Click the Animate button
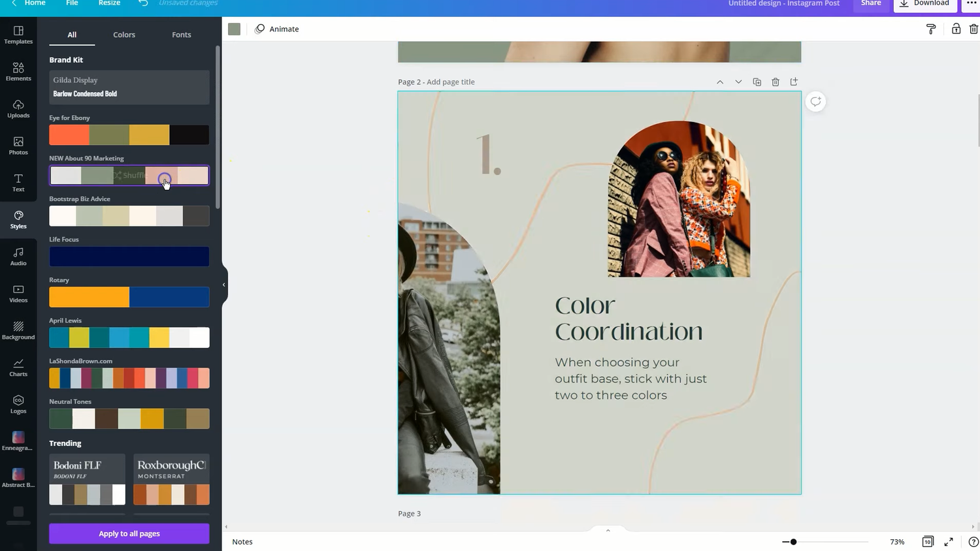Viewport: 980px width, 551px height. tap(277, 29)
